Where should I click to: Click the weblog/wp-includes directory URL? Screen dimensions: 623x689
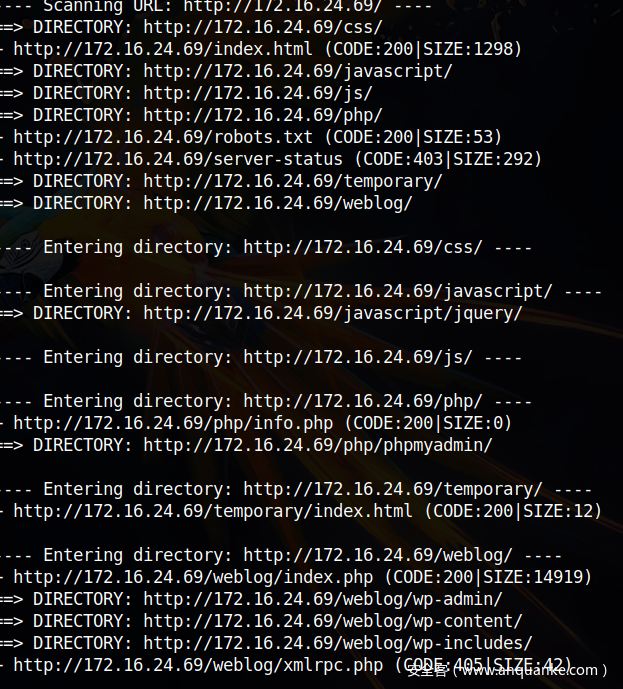337,643
